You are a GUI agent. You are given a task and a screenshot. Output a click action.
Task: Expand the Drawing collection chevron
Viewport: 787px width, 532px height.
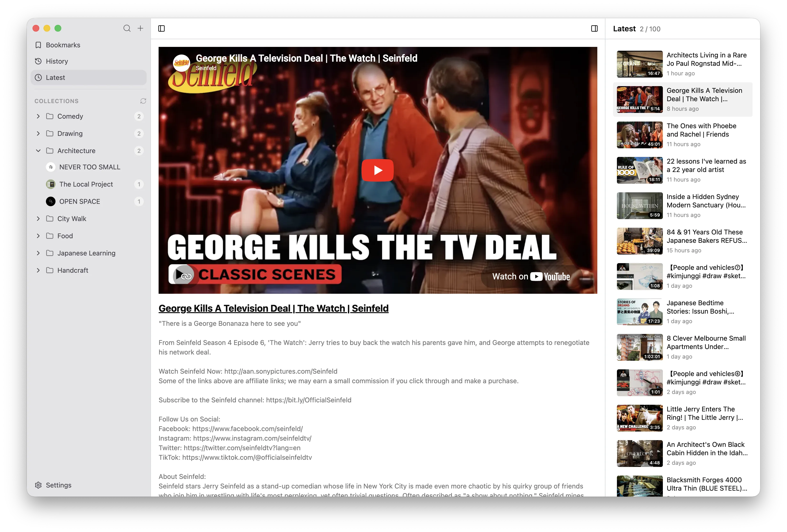tap(38, 134)
